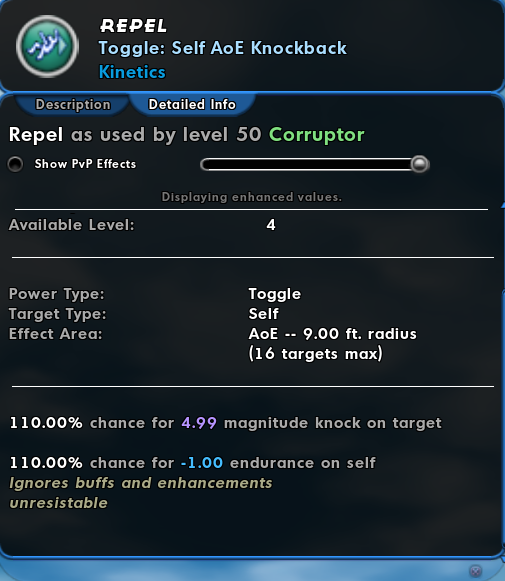The height and width of the screenshot is (581, 505).
Task: Click the level slider handle knob
Action: tap(419, 164)
